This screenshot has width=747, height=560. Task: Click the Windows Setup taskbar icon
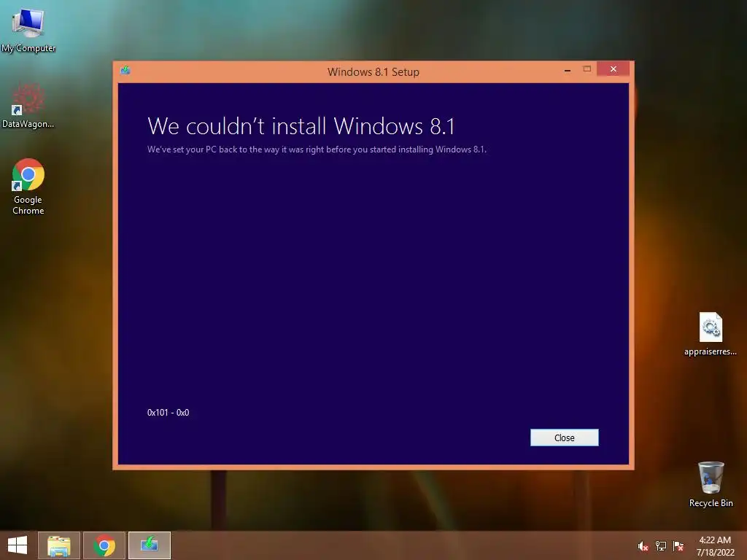tap(150, 545)
